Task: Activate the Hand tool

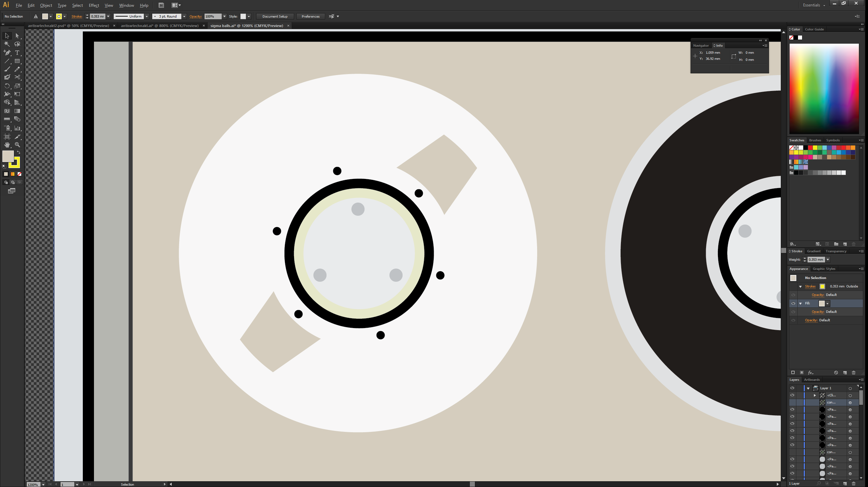Action: (x=7, y=145)
